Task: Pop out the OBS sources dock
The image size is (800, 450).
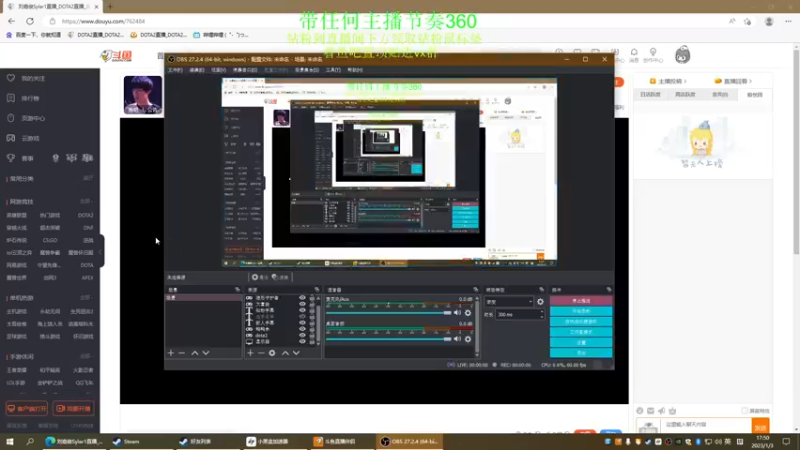Action: 317,290
